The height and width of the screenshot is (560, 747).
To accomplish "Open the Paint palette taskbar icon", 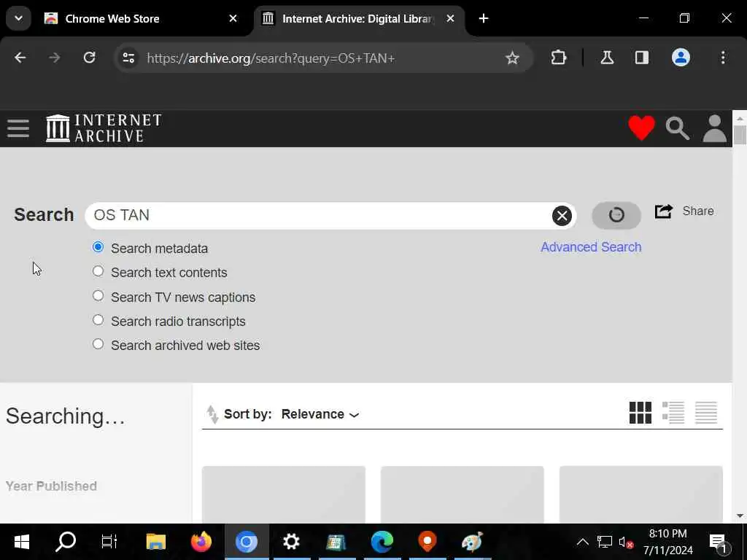I will point(472,542).
